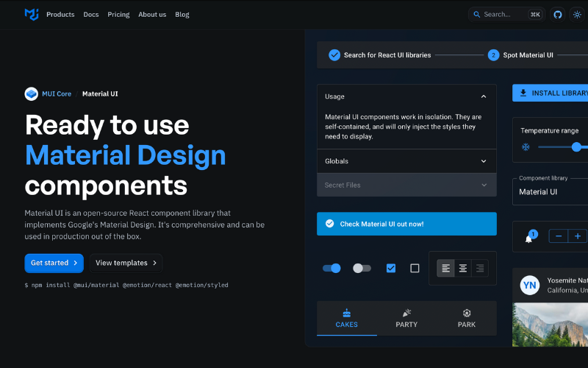Click the completed step checkmark icon
This screenshot has height=368, width=588.
tap(334, 55)
